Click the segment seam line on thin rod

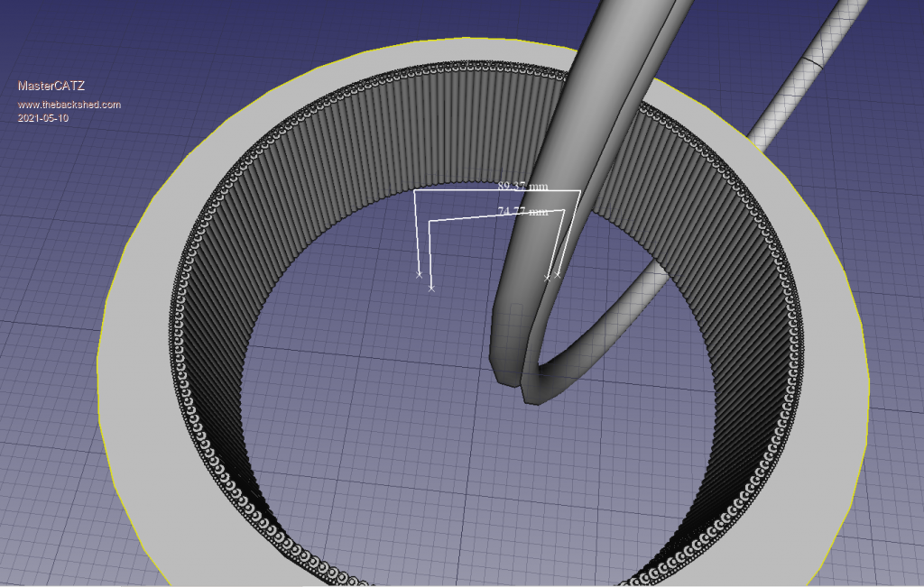(815, 64)
